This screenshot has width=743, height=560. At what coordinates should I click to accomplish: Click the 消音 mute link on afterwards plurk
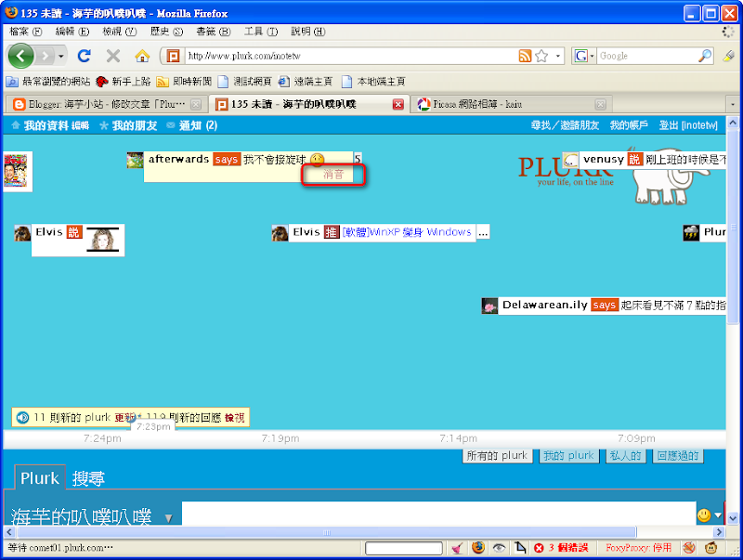tap(333, 175)
